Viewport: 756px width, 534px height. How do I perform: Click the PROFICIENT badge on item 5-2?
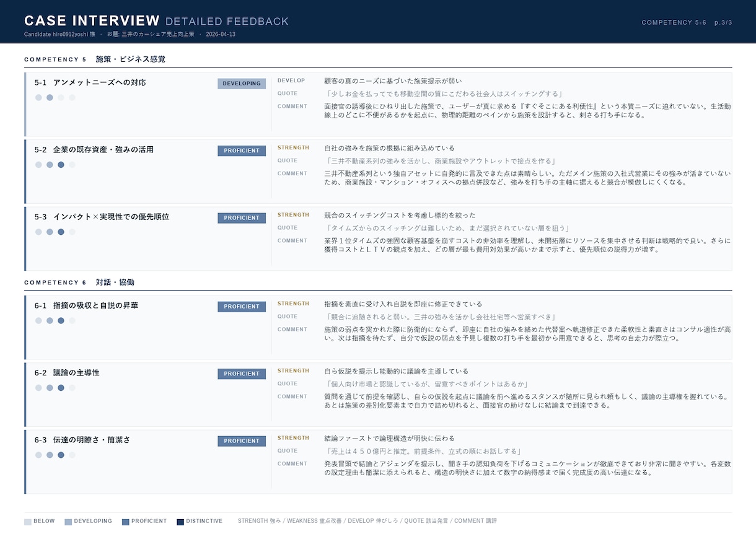[242, 151]
